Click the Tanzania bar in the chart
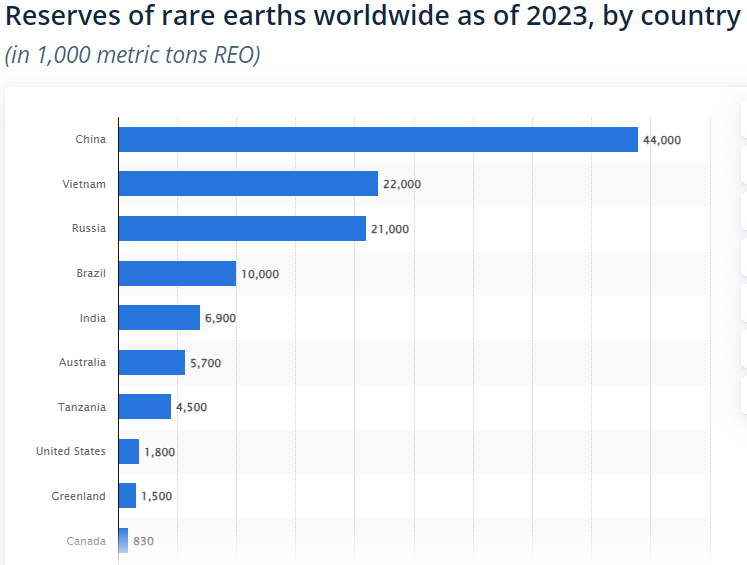The height and width of the screenshot is (565, 747). pyautogui.click(x=145, y=406)
